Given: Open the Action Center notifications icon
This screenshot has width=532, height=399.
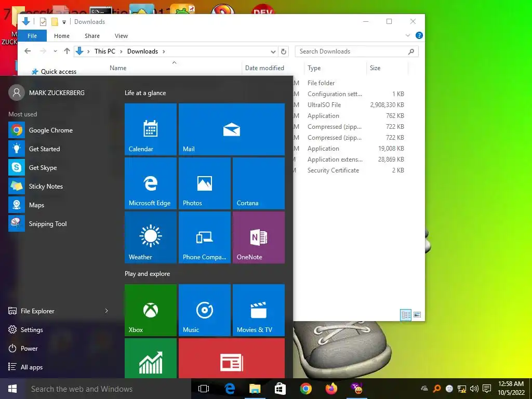Looking at the screenshot, I should [x=487, y=389].
